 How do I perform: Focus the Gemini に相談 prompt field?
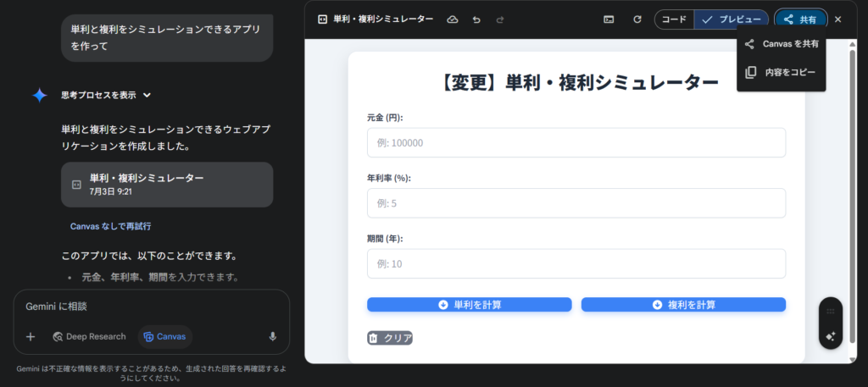[x=151, y=307]
